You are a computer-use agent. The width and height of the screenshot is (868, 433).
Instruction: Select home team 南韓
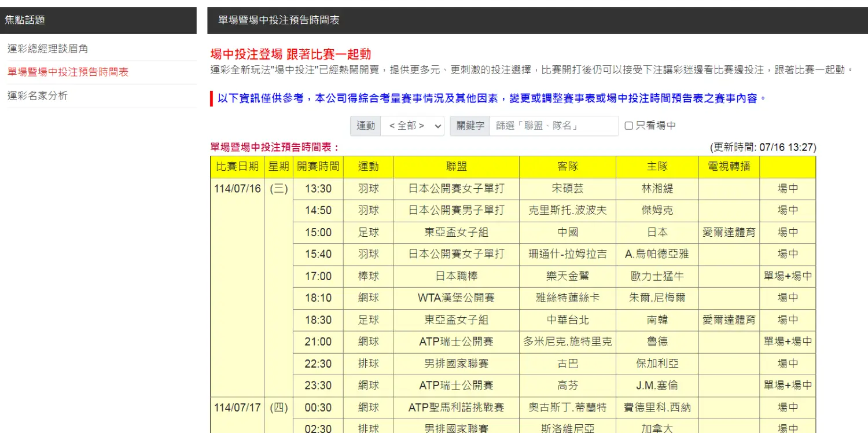point(657,320)
